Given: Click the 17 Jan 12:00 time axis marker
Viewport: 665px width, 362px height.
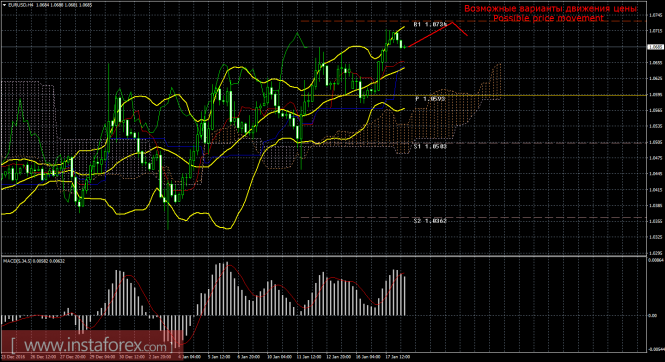Looking at the screenshot, I should coord(399,357).
